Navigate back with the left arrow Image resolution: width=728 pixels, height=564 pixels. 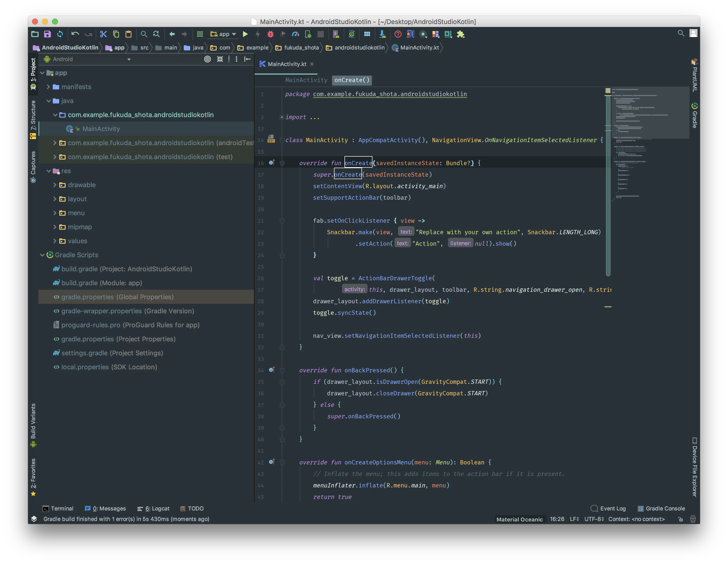click(172, 34)
